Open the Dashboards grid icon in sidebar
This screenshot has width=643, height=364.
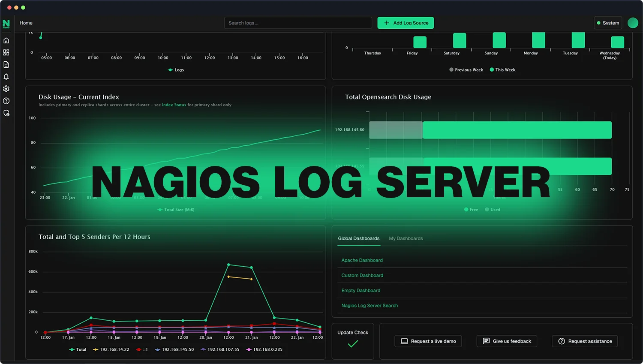pyautogui.click(x=6, y=52)
